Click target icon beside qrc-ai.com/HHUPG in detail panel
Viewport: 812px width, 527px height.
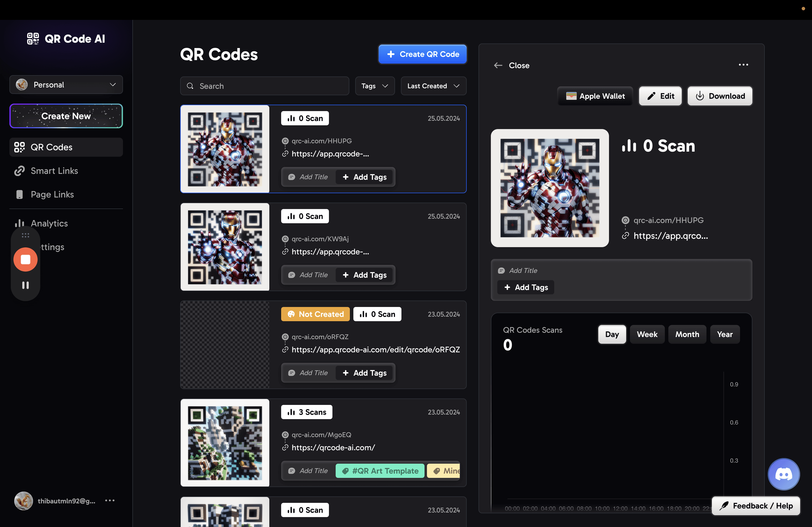[x=625, y=220]
